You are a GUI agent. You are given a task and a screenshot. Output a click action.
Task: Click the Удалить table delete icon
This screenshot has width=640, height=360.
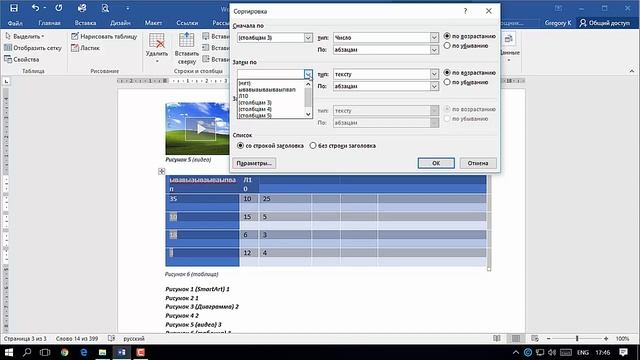pyautogui.click(x=157, y=41)
